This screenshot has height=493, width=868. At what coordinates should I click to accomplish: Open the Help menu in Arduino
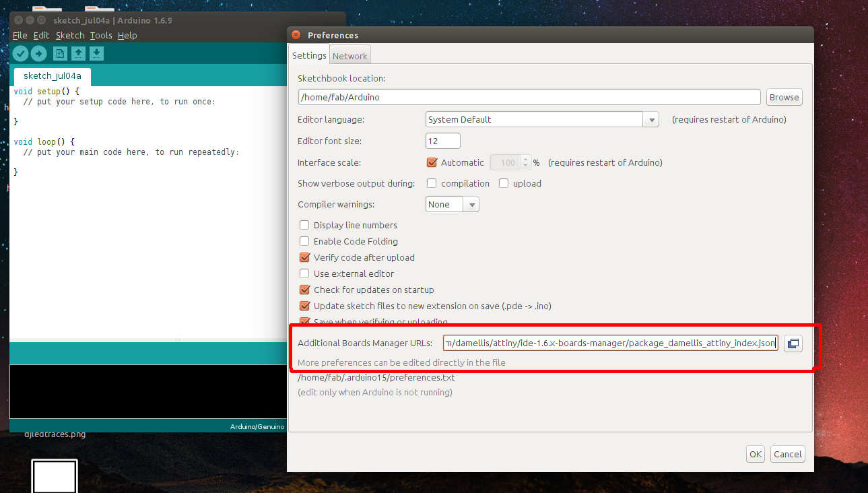pos(127,35)
